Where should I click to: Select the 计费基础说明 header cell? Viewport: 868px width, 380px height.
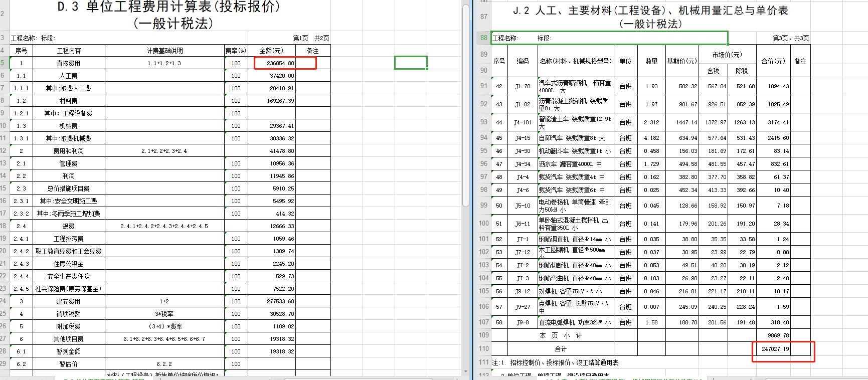tap(164, 51)
